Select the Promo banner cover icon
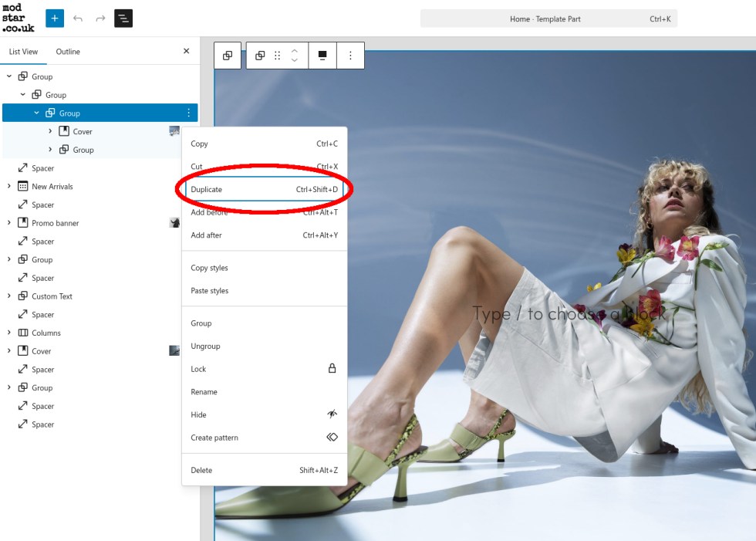 tap(22, 223)
